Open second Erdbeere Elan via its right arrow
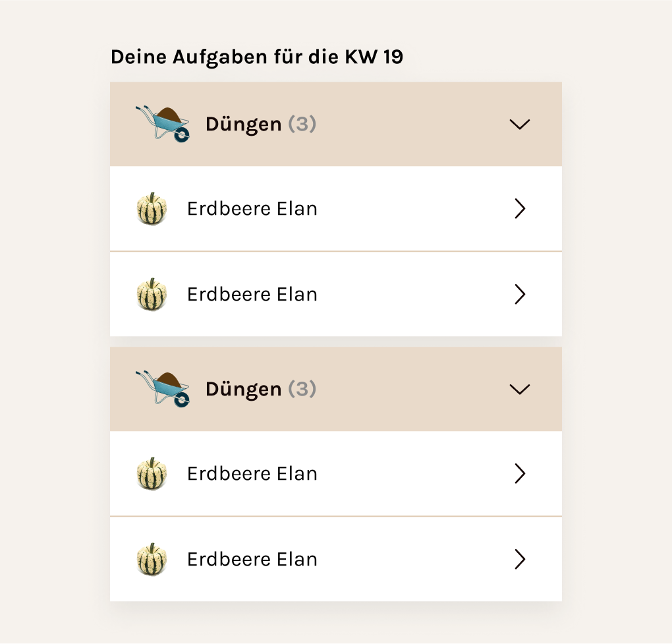Viewport: 672px width, 644px height. pos(520,294)
